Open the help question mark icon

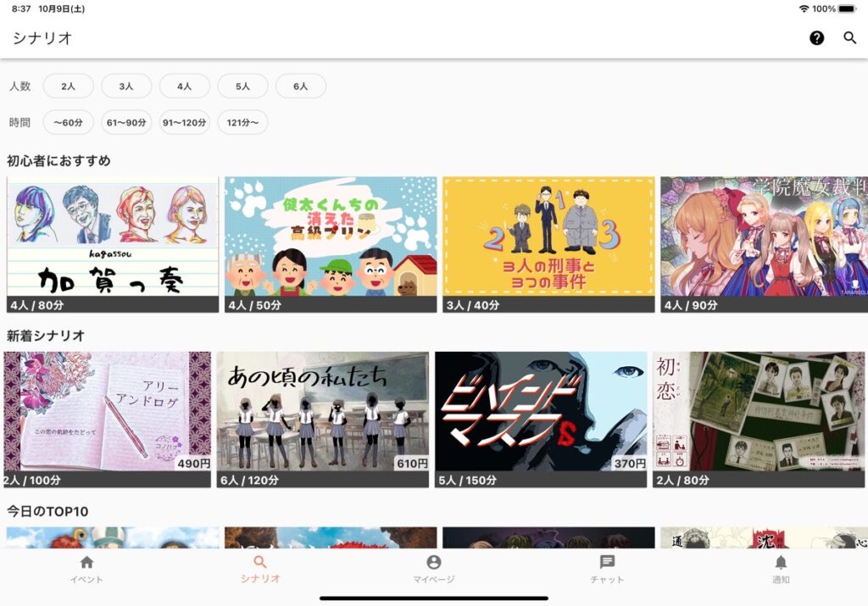click(816, 38)
